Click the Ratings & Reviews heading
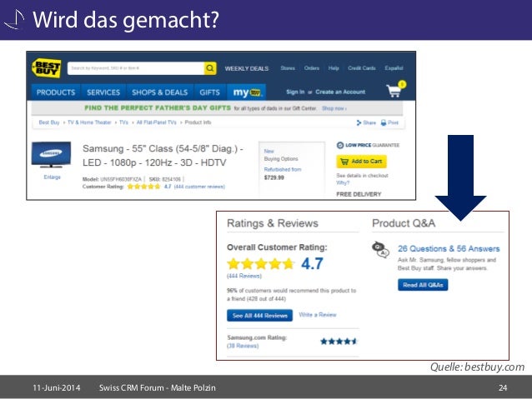532x399 pixels. click(273, 223)
